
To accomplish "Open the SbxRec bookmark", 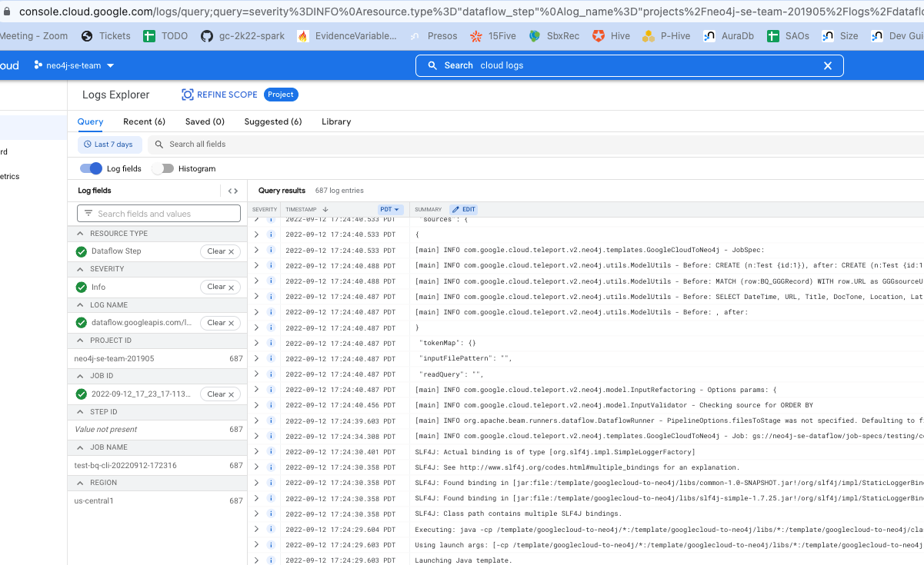I will point(554,35).
